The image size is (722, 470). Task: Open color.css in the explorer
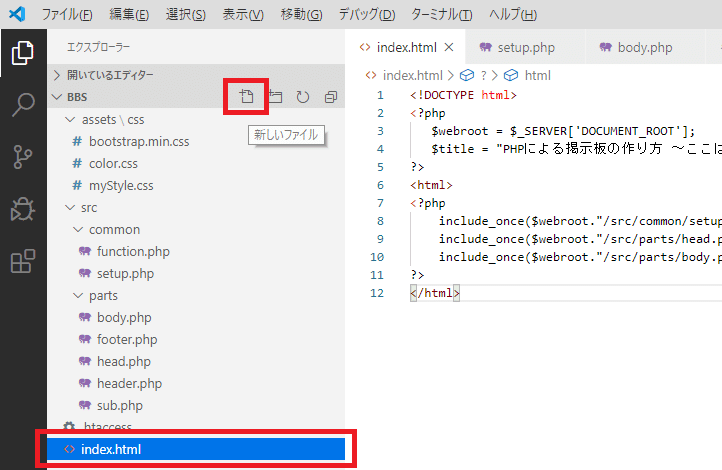[x=196, y=163]
